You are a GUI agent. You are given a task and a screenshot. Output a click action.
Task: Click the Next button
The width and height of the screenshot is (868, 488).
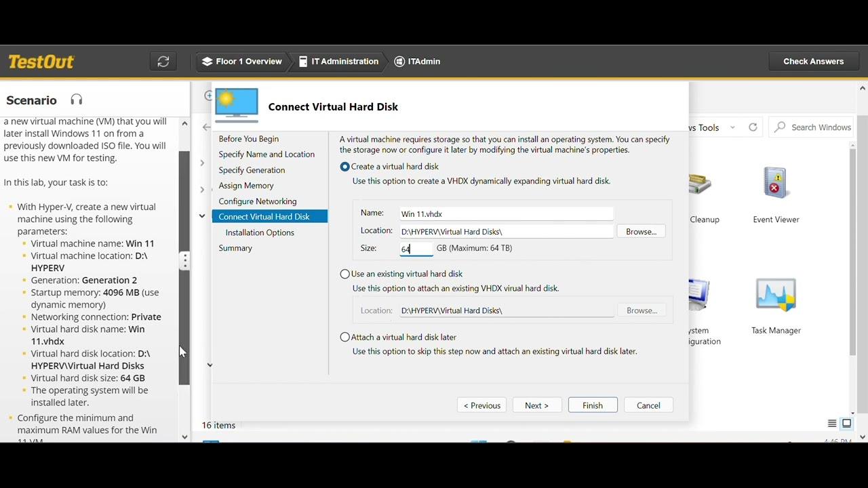coord(536,405)
